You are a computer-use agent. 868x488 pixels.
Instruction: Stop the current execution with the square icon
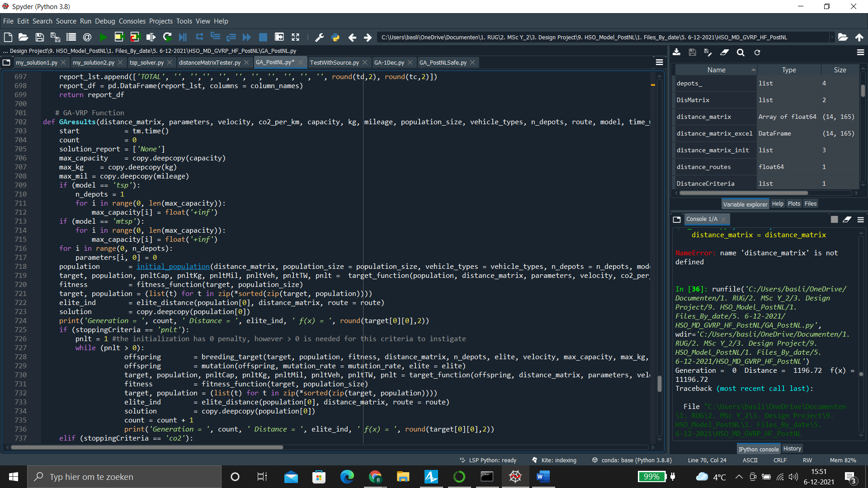coord(263,37)
